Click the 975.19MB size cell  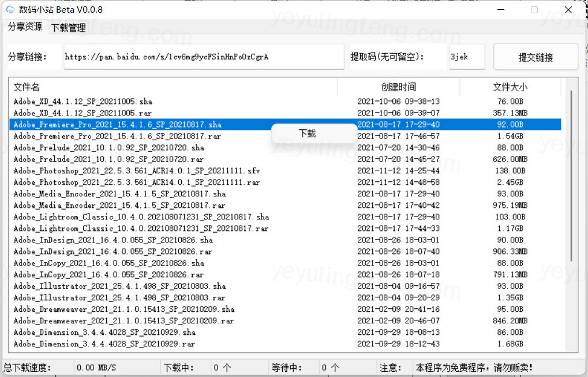click(x=510, y=206)
